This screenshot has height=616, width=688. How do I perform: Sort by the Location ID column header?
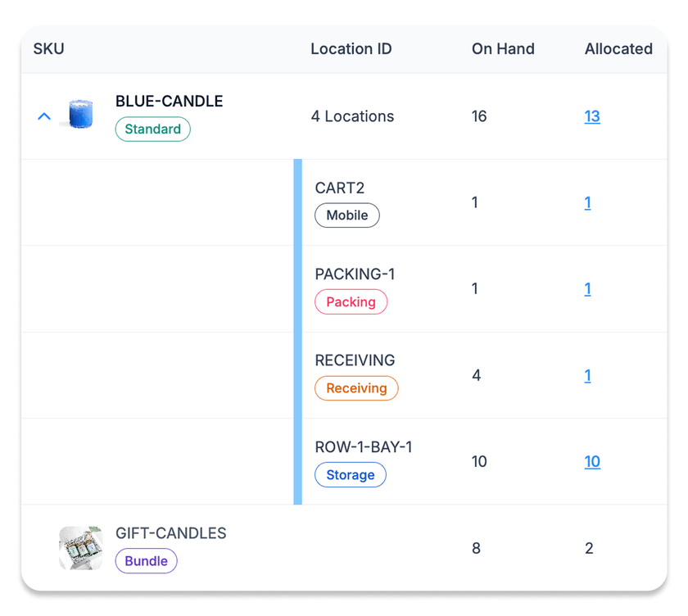pyautogui.click(x=351, y=49)
